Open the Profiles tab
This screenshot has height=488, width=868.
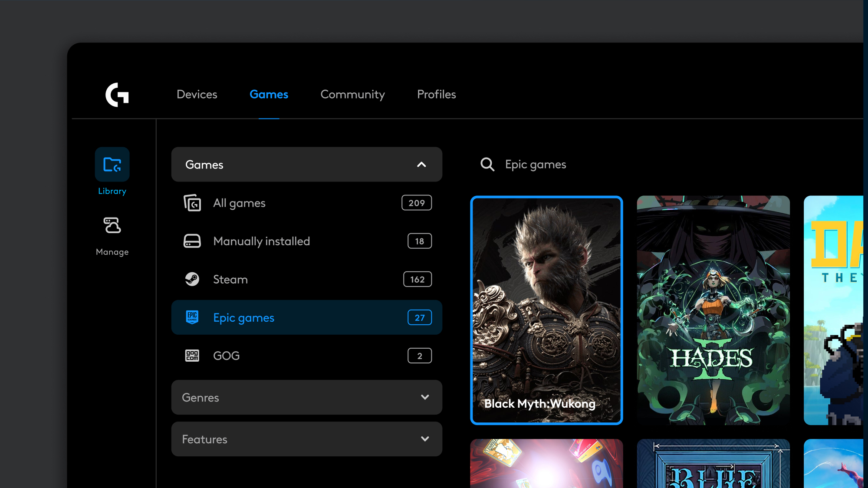coord(437,94)
